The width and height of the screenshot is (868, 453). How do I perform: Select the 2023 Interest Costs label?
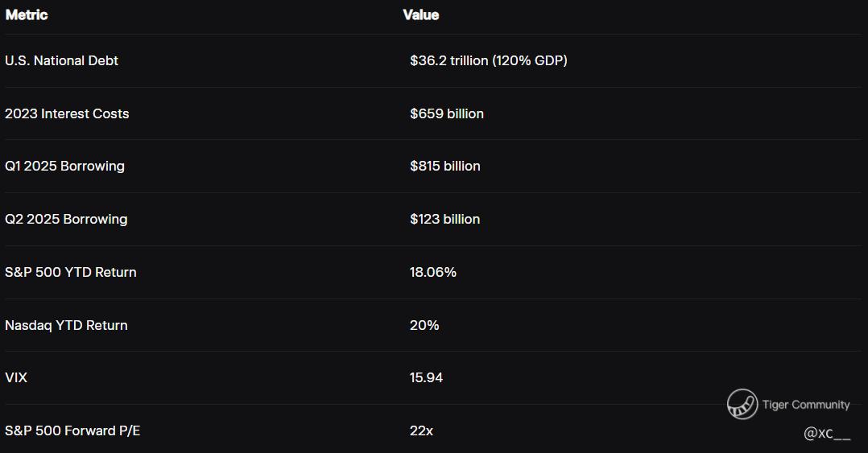(67, 113)
